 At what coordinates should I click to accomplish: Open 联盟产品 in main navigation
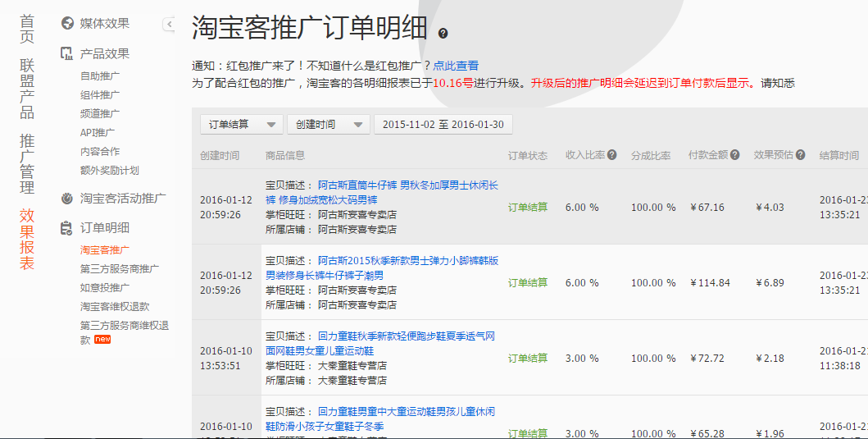pyautogui.click(x=27, y=89)
